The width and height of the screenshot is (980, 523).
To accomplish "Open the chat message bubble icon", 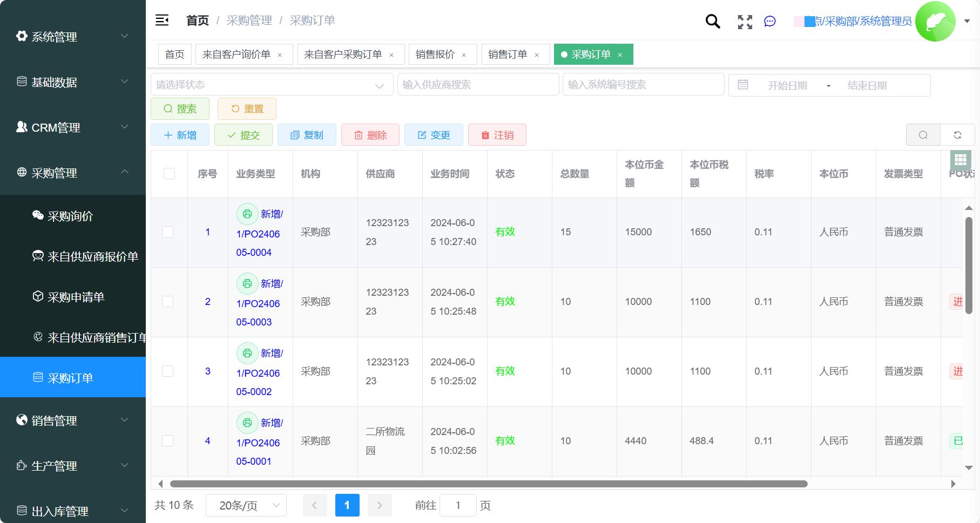I will [x=769, y=21].
